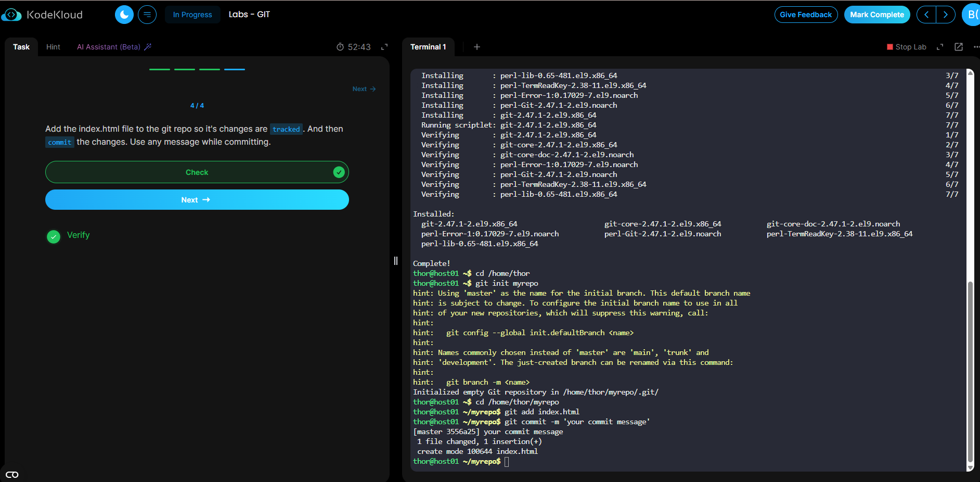Toggle dark mode moon button
Image resolution: width=980 pixels, height=482 pixels.
click(124, 15)
